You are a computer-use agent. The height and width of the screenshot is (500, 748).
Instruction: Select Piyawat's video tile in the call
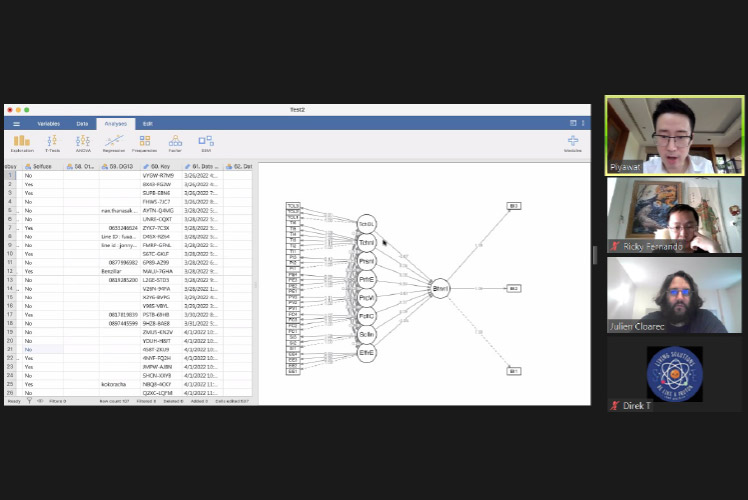pyautogui.click(x=675, y=135)
